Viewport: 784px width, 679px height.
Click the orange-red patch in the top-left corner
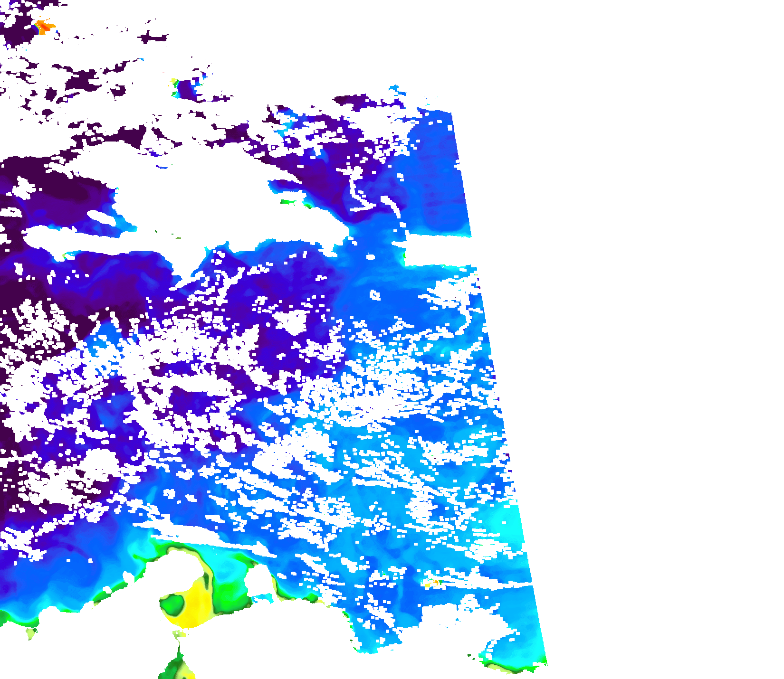[44, 27]
